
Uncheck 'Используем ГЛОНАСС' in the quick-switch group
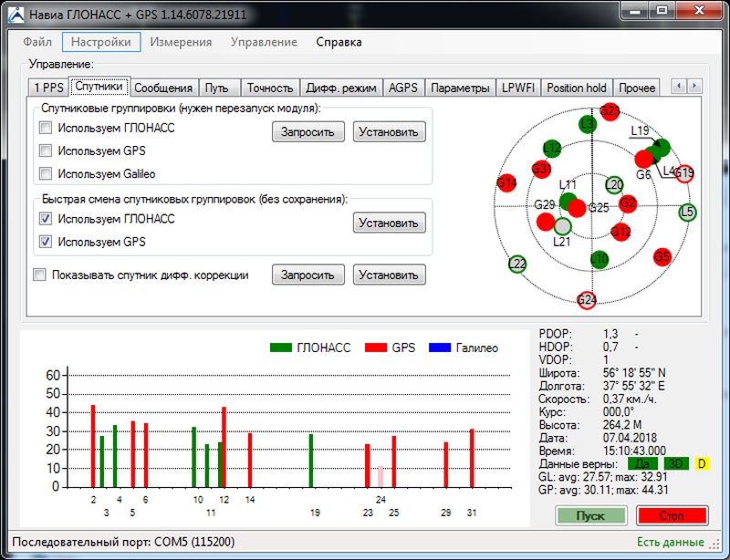[45, 218]
